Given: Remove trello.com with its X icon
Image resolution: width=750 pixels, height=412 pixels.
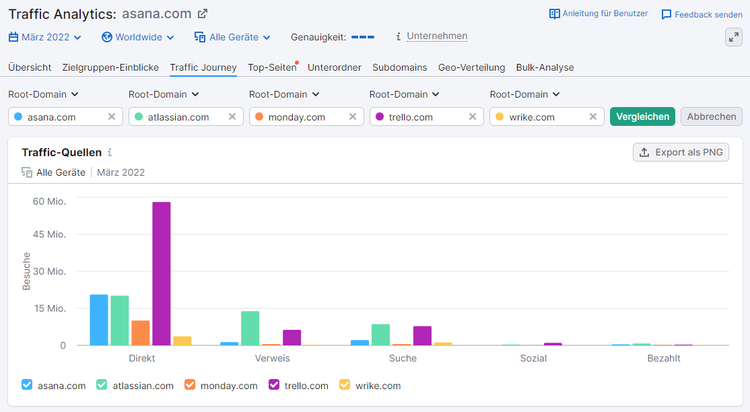Looking at the screenshot, I should (473, 117).
